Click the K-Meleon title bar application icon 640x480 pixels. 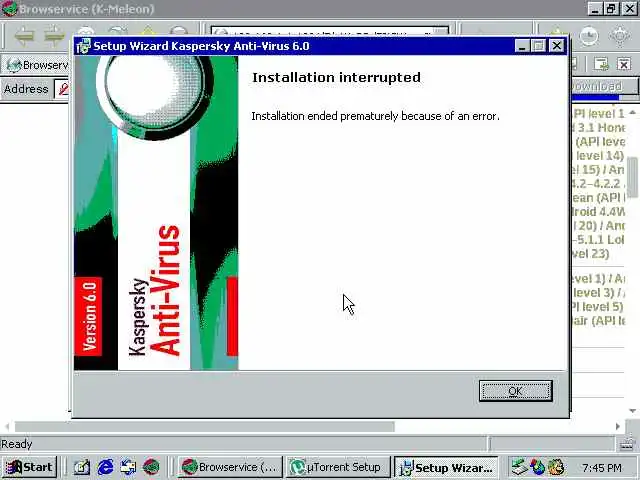click(9, 8)
